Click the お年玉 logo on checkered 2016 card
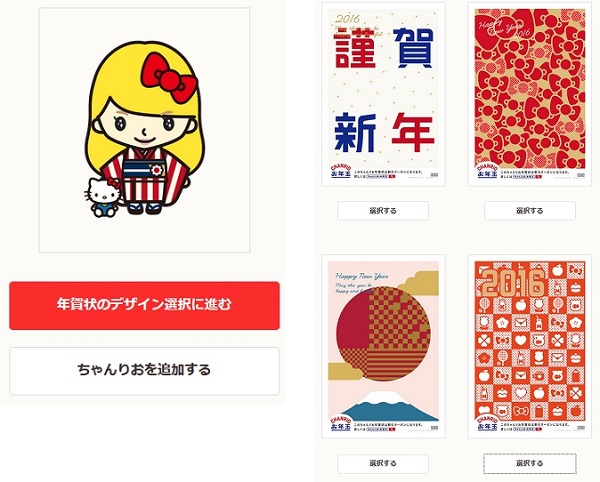The height and width of the screenshot is (482, 600). click(487, 423)
